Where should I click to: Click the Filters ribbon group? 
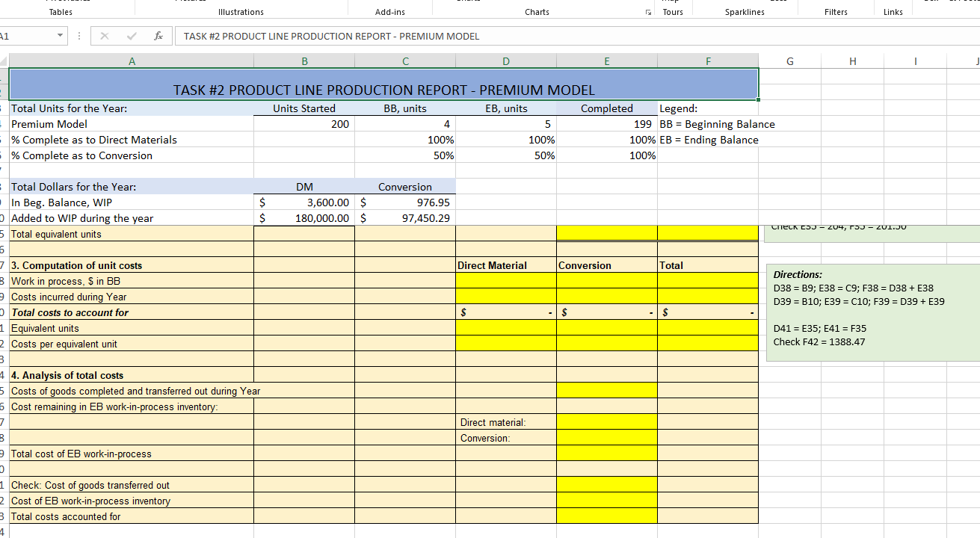click(836, 11)
